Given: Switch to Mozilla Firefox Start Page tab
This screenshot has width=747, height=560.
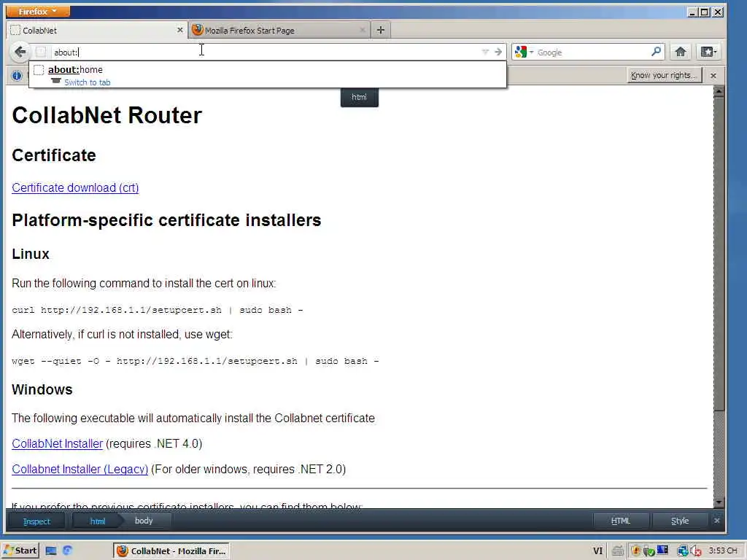Looking at the screenshot, I should (x=279, y=30).
